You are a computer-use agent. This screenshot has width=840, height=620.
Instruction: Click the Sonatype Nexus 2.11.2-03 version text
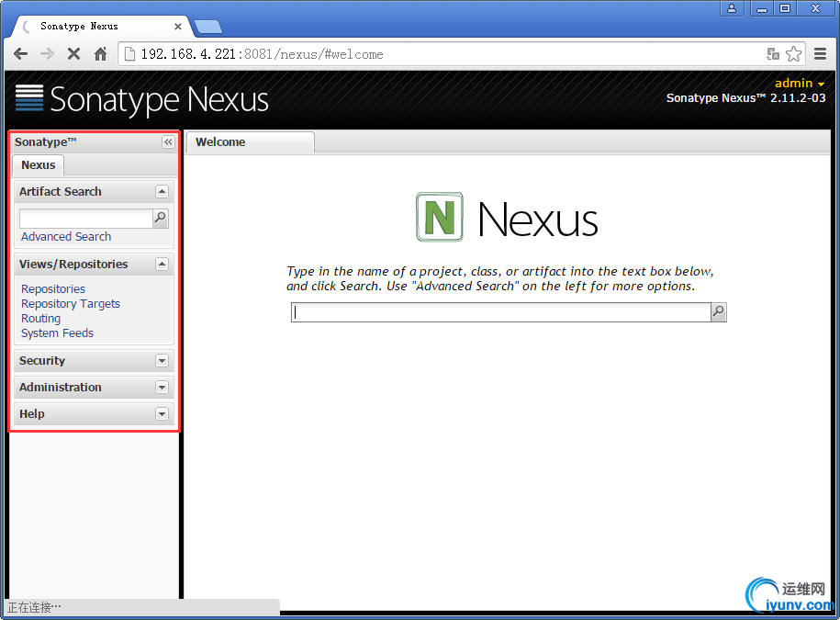(x=745, y=98)
